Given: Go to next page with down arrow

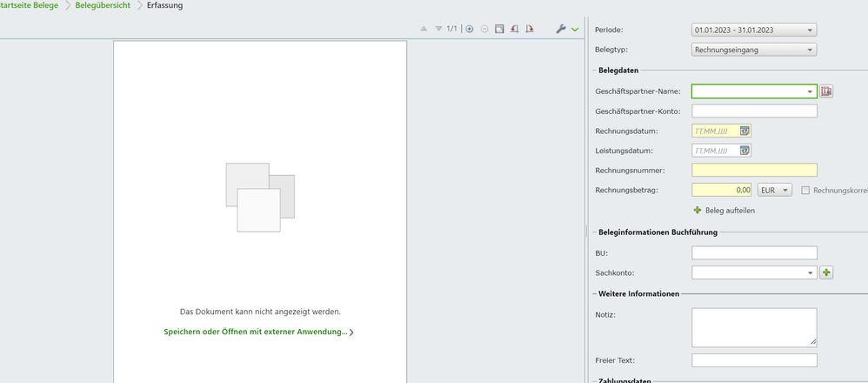Looking at the screenshot, I should tap(438, 29).
